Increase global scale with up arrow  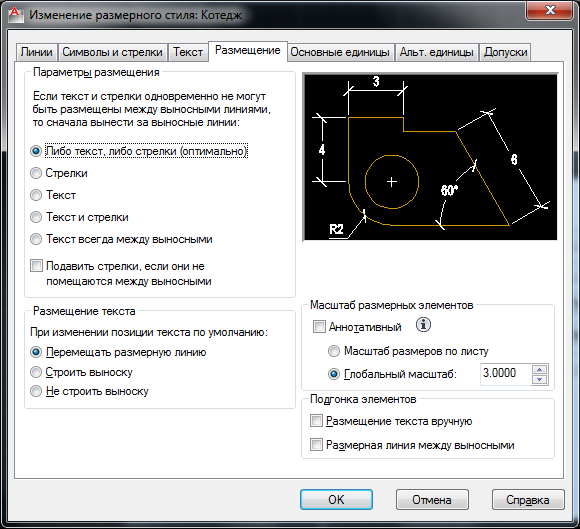tap(539, 369)
